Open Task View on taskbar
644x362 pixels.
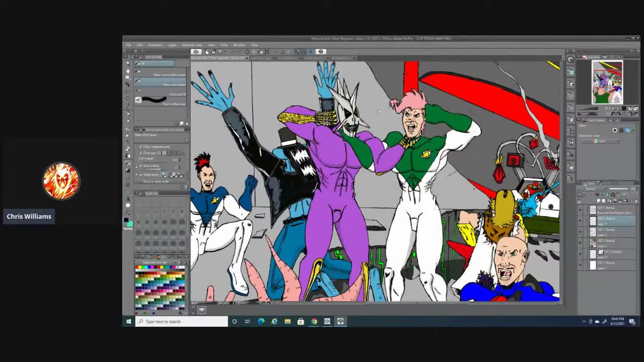click(248, 321)
